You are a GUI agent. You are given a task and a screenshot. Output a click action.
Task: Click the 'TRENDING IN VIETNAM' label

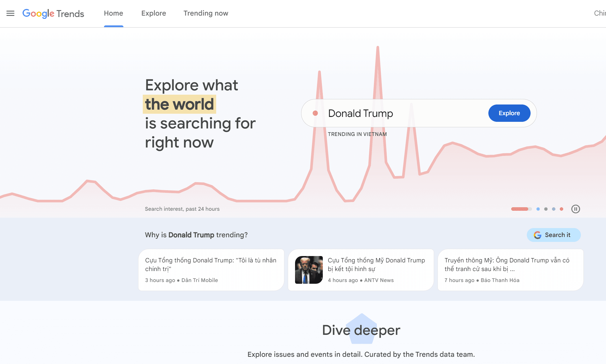pos(357,134)
